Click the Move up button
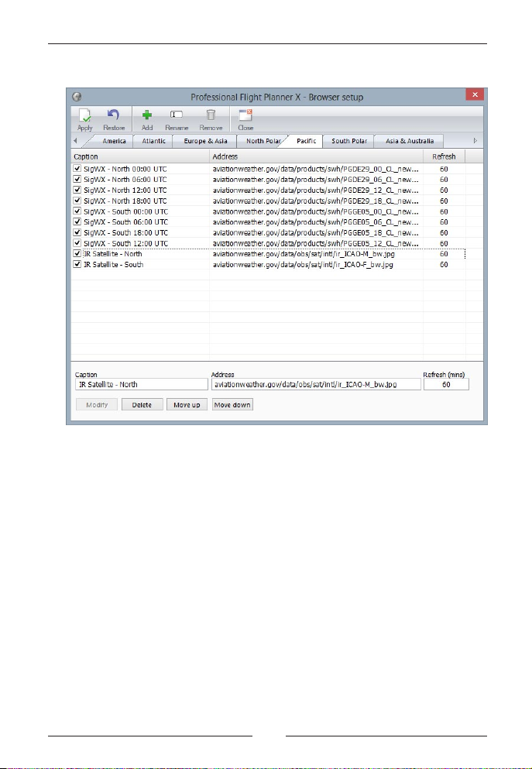 (x=187, y=404)
